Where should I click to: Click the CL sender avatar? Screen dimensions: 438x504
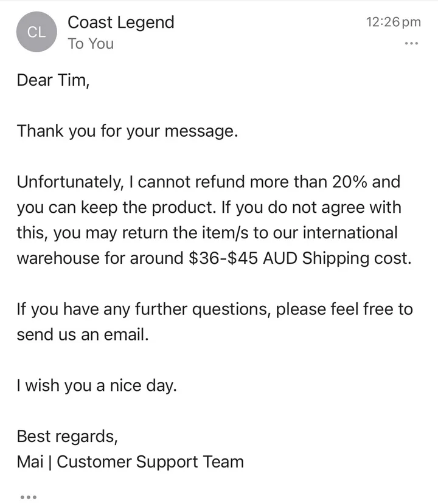coord(36,32)
